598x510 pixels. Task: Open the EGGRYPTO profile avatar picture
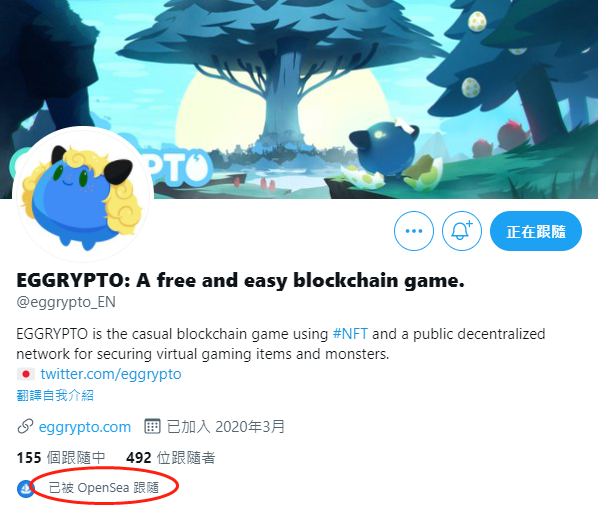point(83,194)
